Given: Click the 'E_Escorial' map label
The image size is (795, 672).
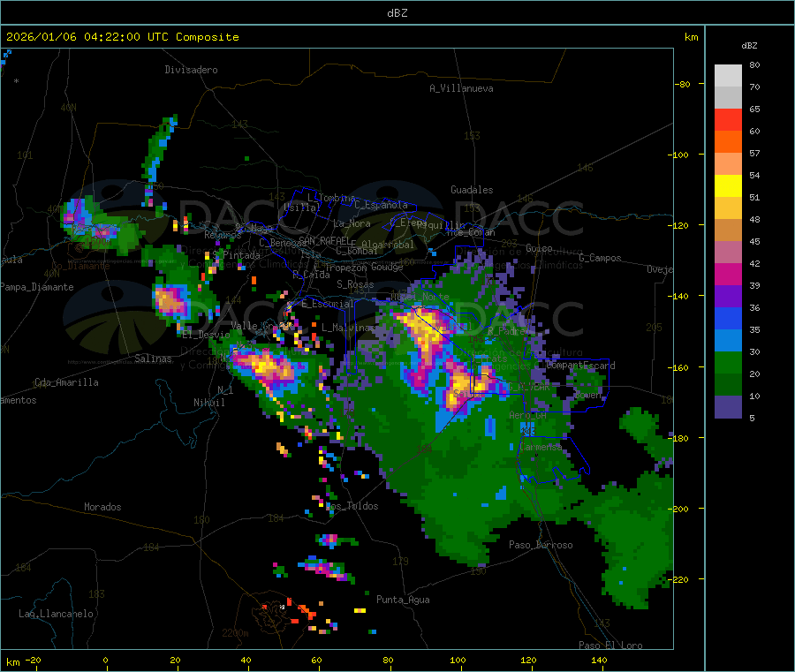Looking at the screenshot, I should pyautogui.click(x=328, y=304).
